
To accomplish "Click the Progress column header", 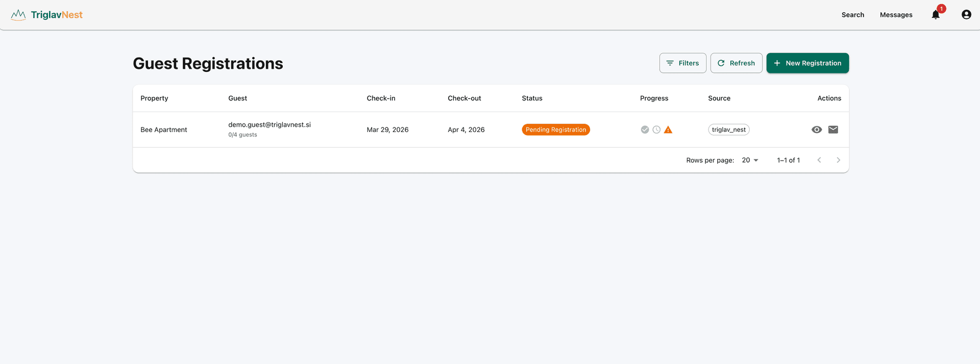I will coord(654,98).
